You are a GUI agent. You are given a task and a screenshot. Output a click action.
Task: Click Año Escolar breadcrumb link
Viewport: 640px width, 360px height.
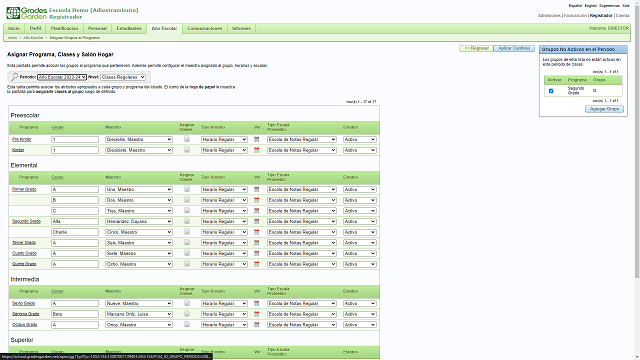(x=33, y=38)
